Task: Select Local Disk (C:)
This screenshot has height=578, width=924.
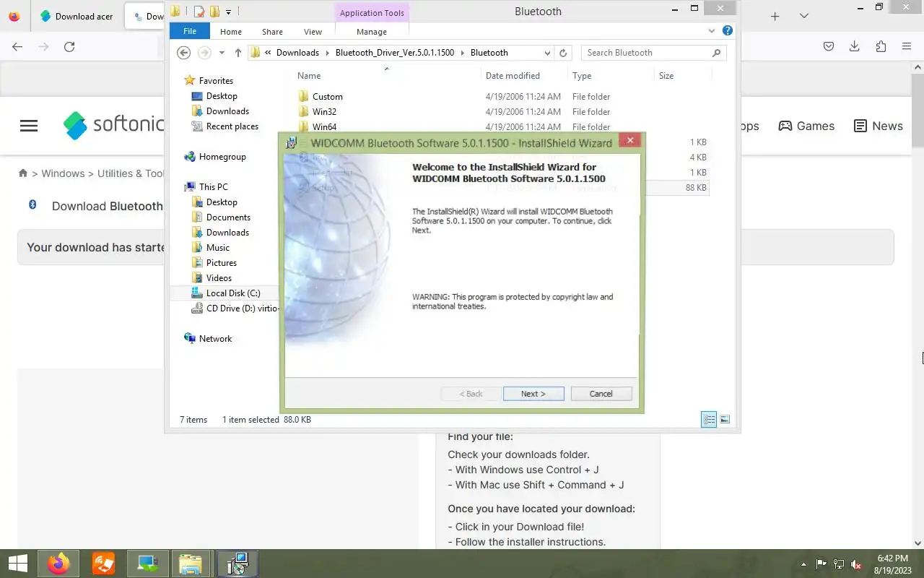Action: [x=232, y=293]
